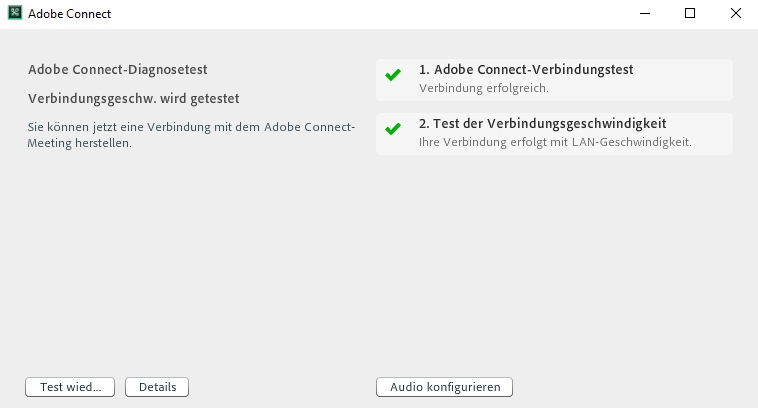Close the Adobe Connect window
This screenshot has height=408, width=758.
(735, 14)
